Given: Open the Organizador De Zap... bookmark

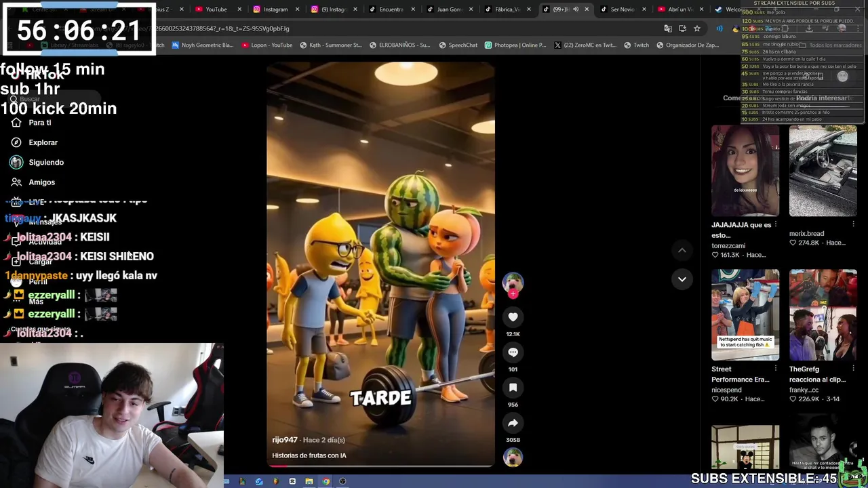Looking at the screenshot, I should tap(687, 45).
